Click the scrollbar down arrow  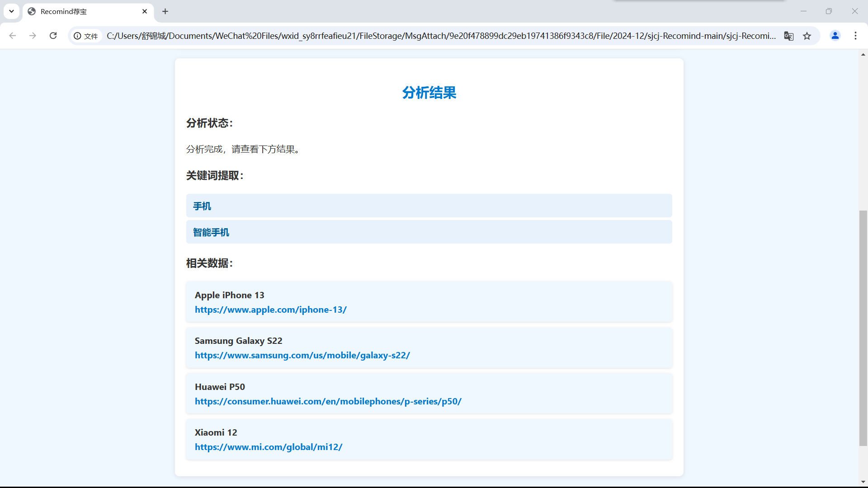[863, 482]
